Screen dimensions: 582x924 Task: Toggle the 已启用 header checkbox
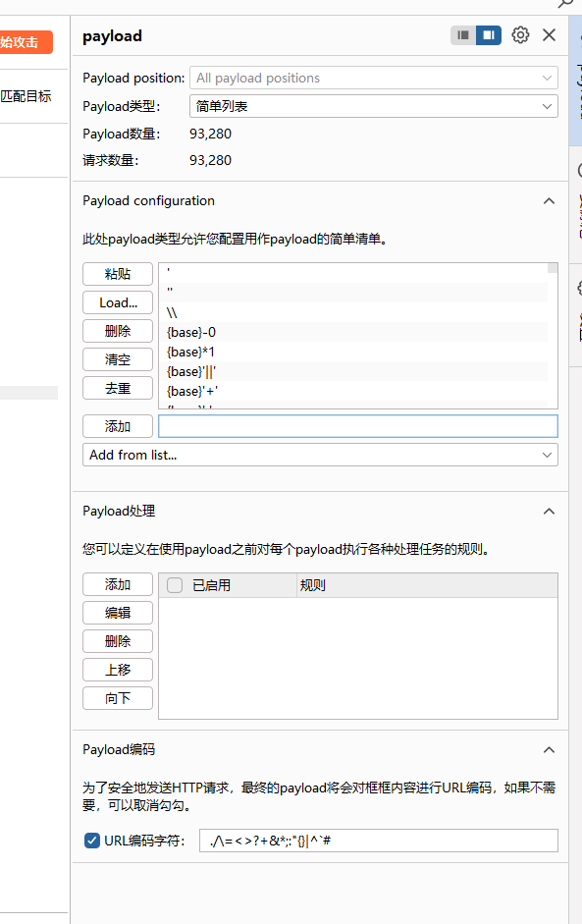pos(175,585)
